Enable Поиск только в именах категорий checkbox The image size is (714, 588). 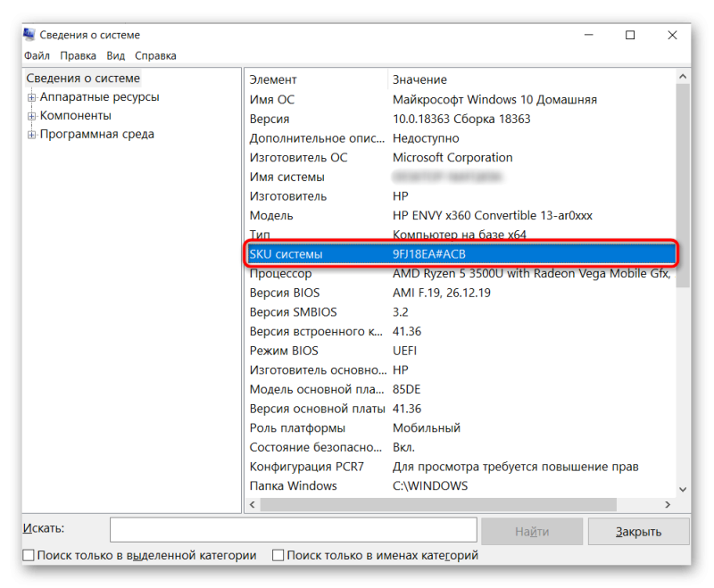[278, 555]
